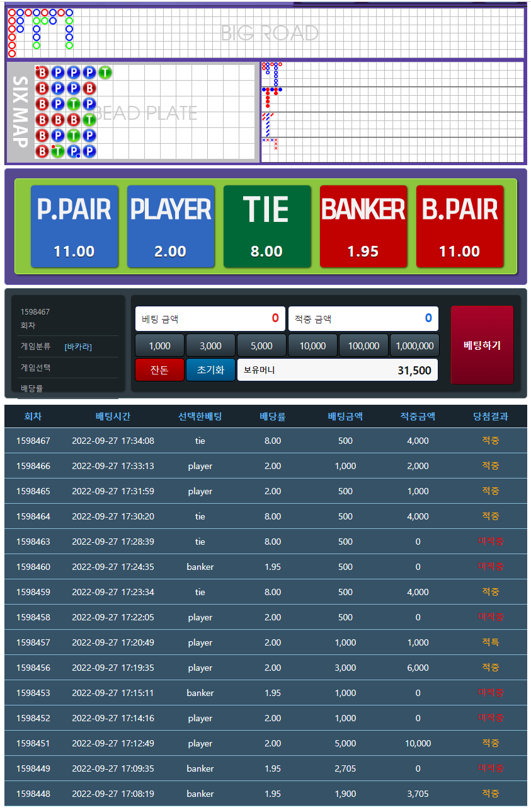Click the 당첨결과 column header
Screen dimensions: 531x812
[x=491, y=417]
